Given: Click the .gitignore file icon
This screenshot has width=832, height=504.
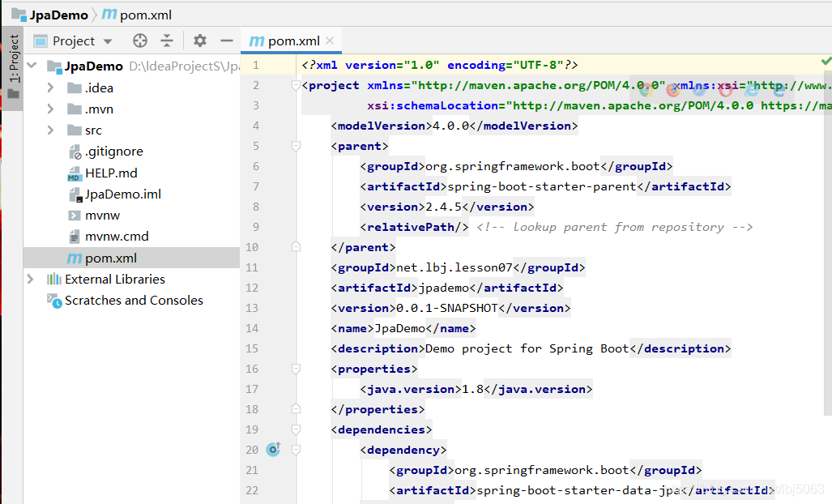Looking at the screenshot, I should coord(75,152).
